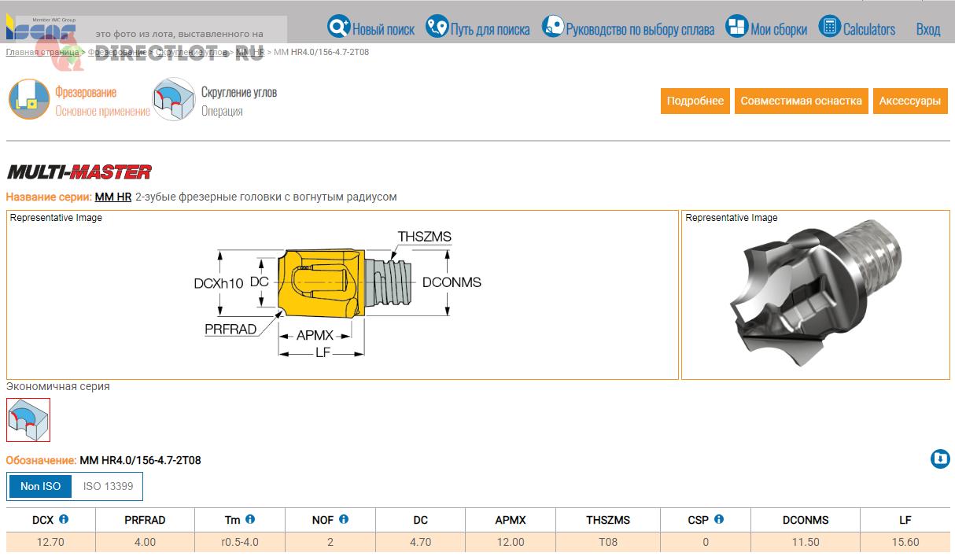Click the search path pin icon

coord(437,28)
